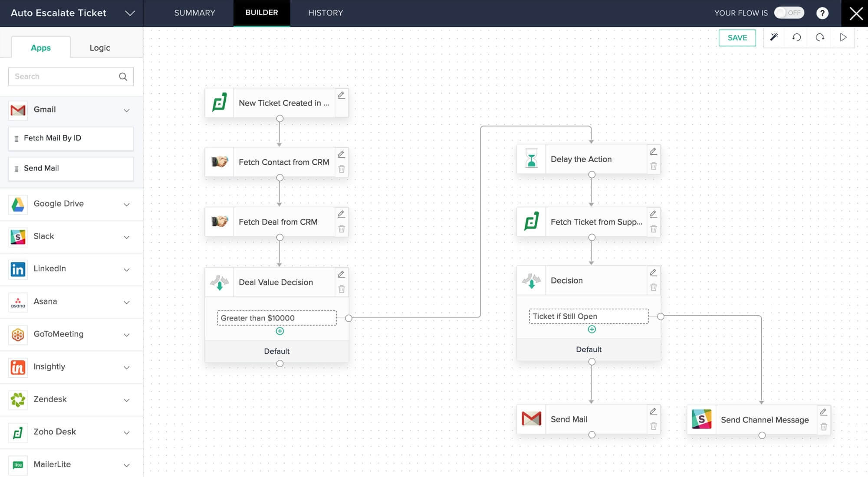Click the SAVE button

pos(737,38)
